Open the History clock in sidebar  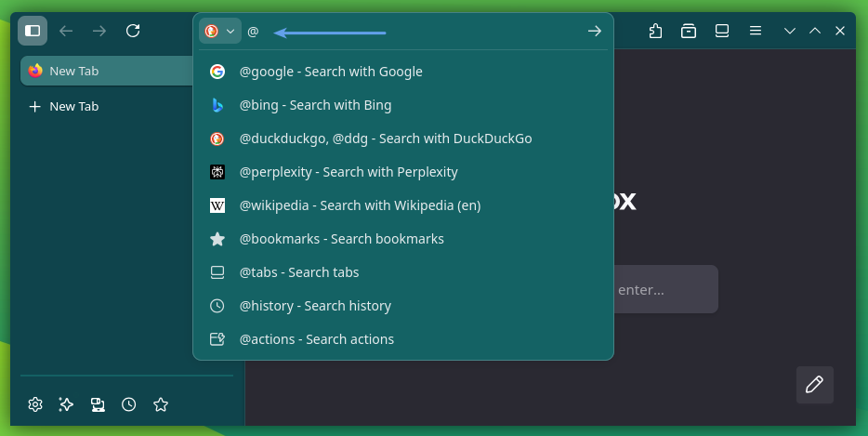pos(129,404)
